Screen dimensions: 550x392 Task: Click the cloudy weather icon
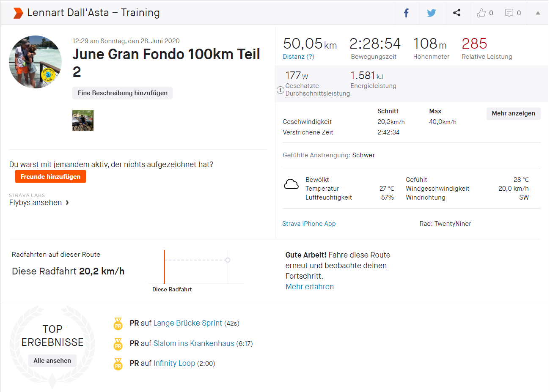pyautogui.click(x=291, y=184)
